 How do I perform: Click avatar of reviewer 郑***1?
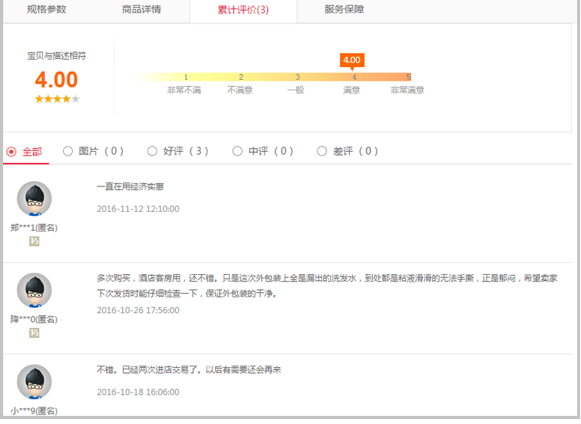(34, 198)
